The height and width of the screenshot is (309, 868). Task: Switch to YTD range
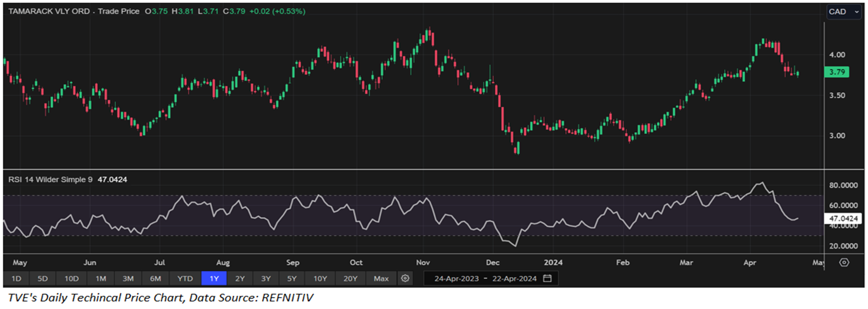point(185,279)
